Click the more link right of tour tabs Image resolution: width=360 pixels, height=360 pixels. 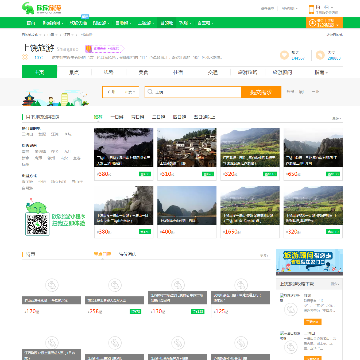[x=337, y=118]
